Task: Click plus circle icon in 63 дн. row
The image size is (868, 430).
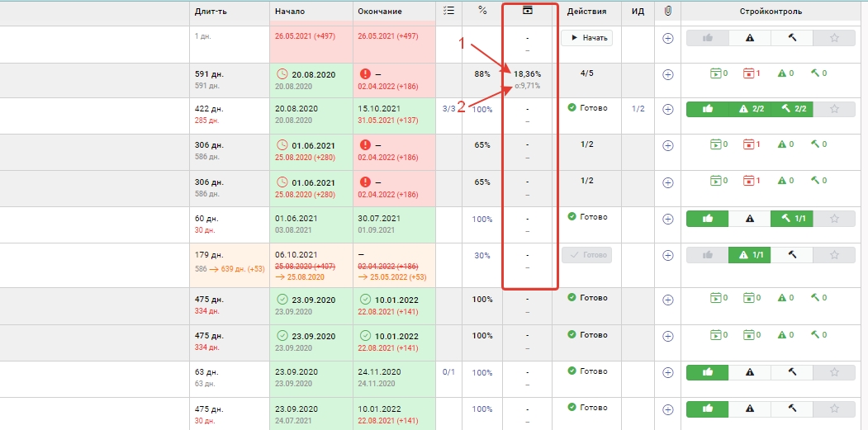Action: tap(668, 372)
